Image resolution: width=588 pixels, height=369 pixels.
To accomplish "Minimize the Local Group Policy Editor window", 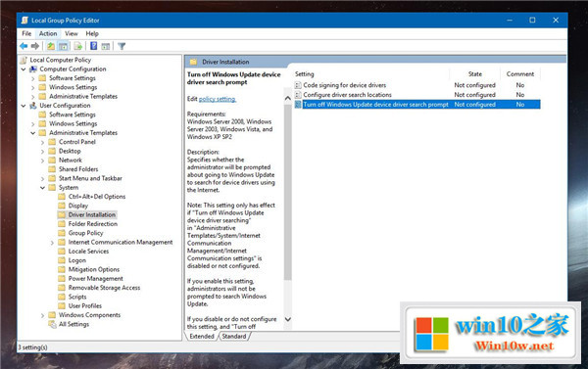I will 510,21.
